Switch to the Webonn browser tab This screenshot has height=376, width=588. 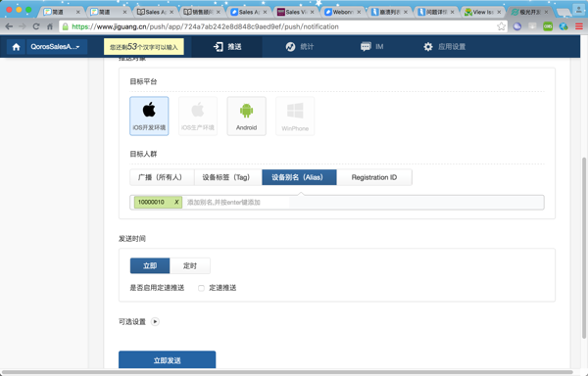343,12
